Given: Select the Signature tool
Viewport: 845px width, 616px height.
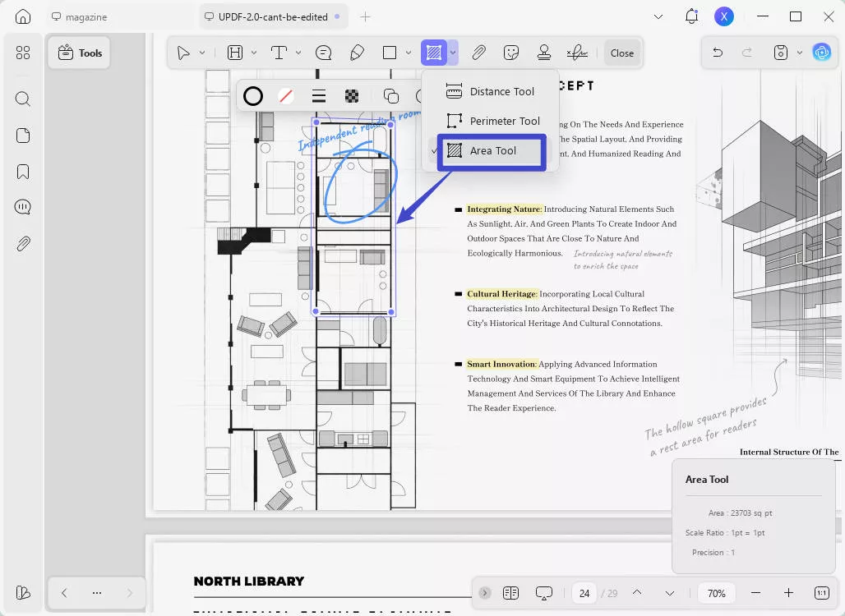Looking at the screenshot, I should (x=577, y=52).
